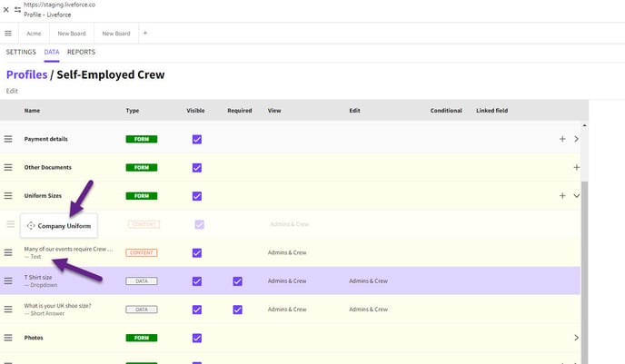Image resolution: width=625 pixels, height=364 pixels.
Task: Toggle Visible checkbox for Other Documents
Action: coord(197,168)
